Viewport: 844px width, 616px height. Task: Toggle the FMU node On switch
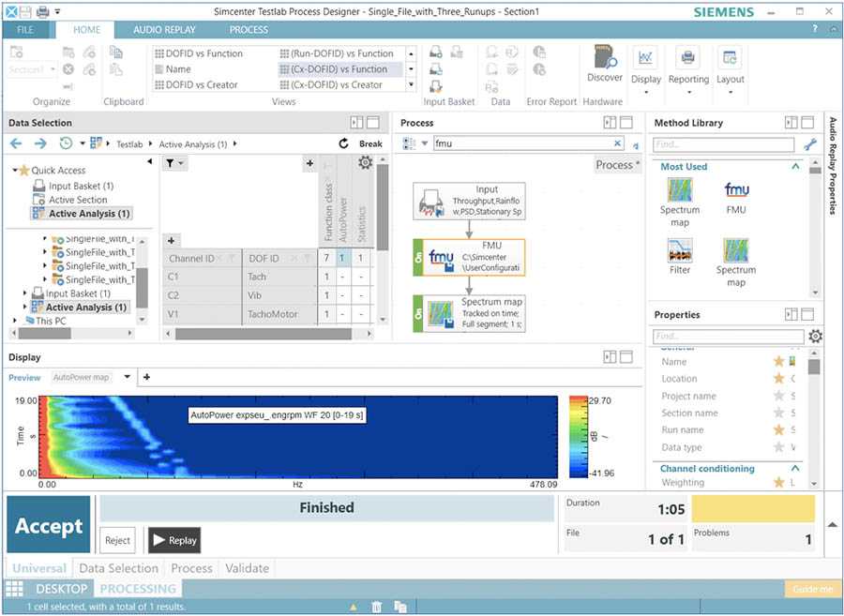click(x=419, y=258)
